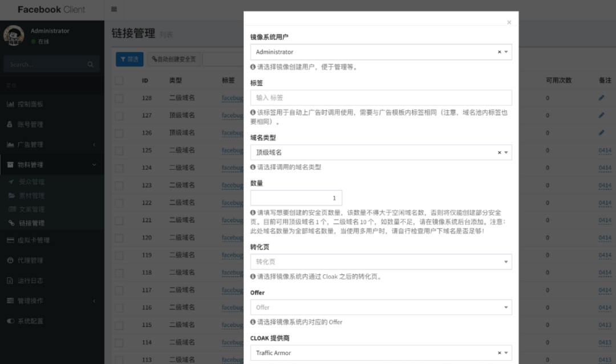Check the row checkbox for ID 122
This screenshot has height=364, width=616.
coord(119,203)
